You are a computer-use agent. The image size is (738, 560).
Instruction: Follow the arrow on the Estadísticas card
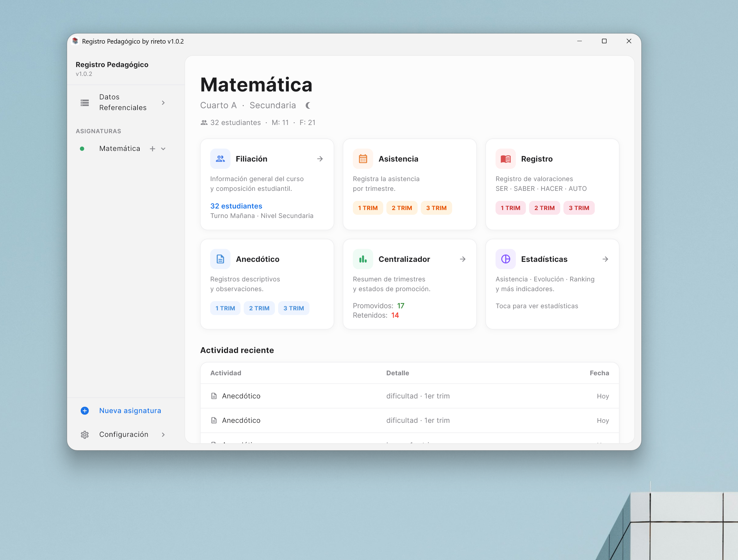click(605, 259)
